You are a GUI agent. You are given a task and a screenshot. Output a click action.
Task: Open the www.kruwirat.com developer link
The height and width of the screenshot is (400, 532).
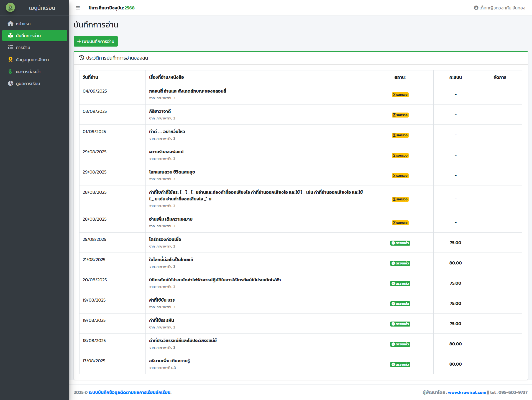tap(467, 392)
